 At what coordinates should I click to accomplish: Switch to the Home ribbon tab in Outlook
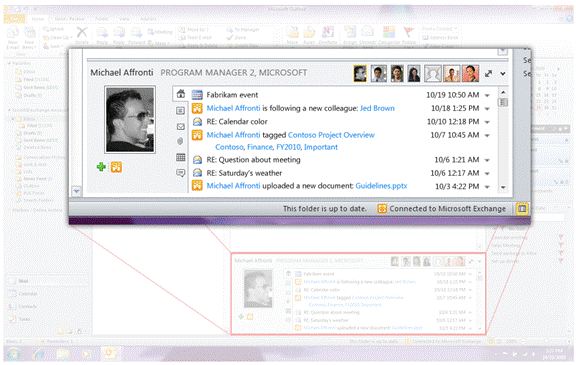(x=37, y=19)
